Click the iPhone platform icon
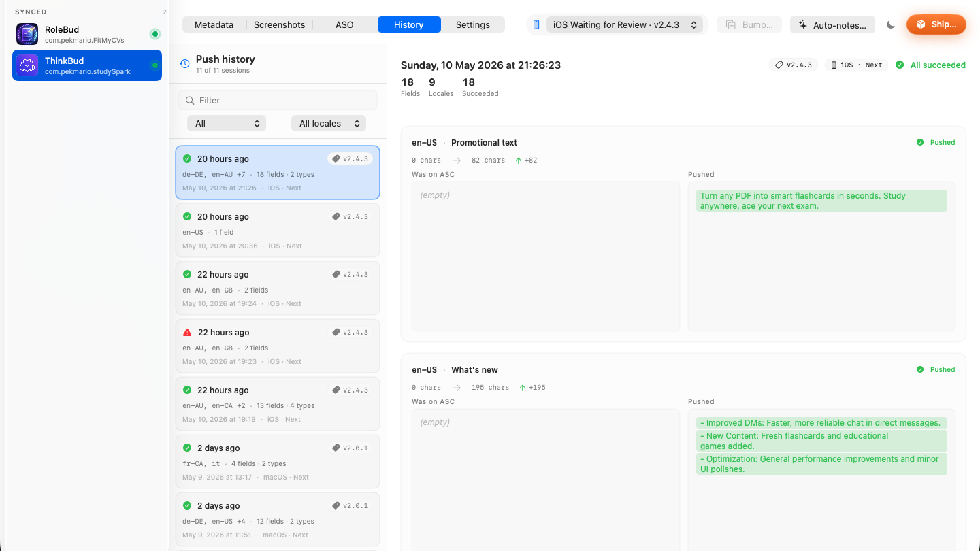This screenshot has height=551, width=980. tap(536, 24)
